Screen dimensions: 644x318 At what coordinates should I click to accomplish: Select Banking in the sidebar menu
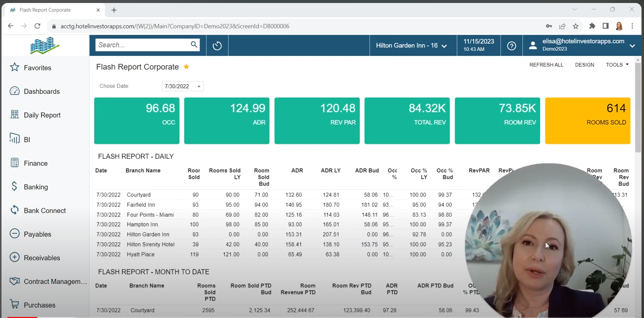click(x=36, y=187)
